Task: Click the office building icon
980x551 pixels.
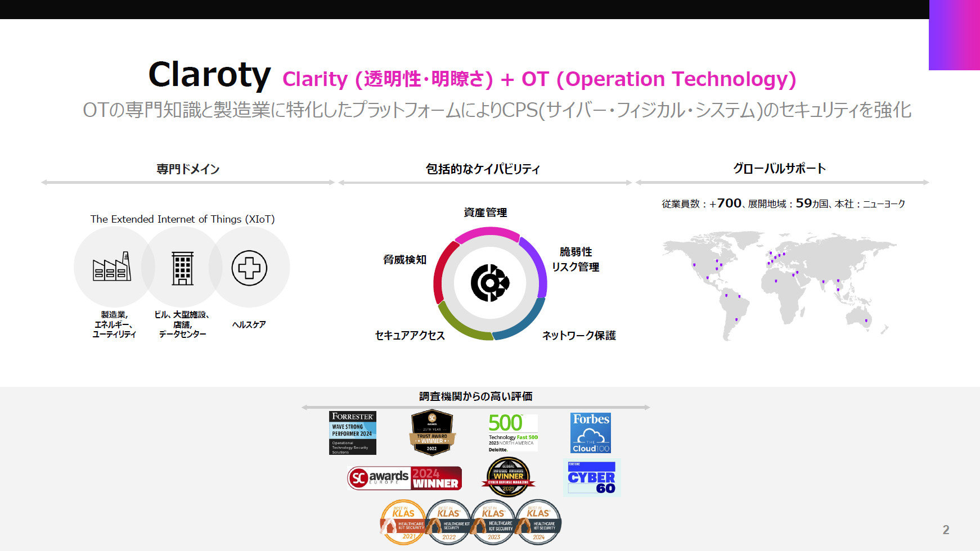Action: pyautogui.click(x=182, y=268)
